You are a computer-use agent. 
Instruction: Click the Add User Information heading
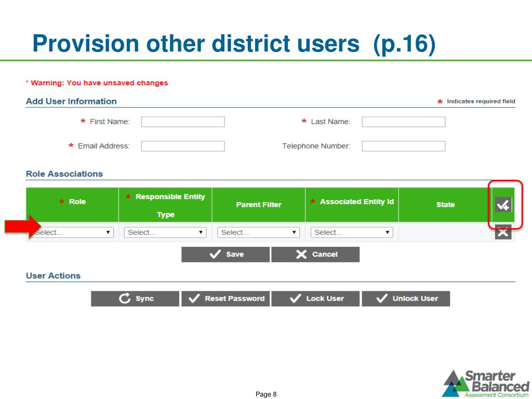click(71, 101)
